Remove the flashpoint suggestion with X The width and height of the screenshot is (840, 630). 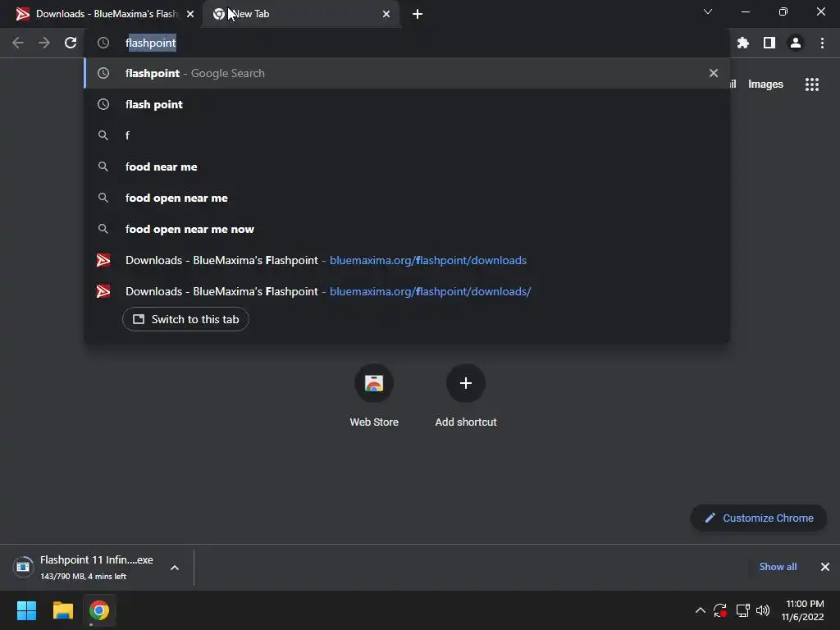coord(713,73)
